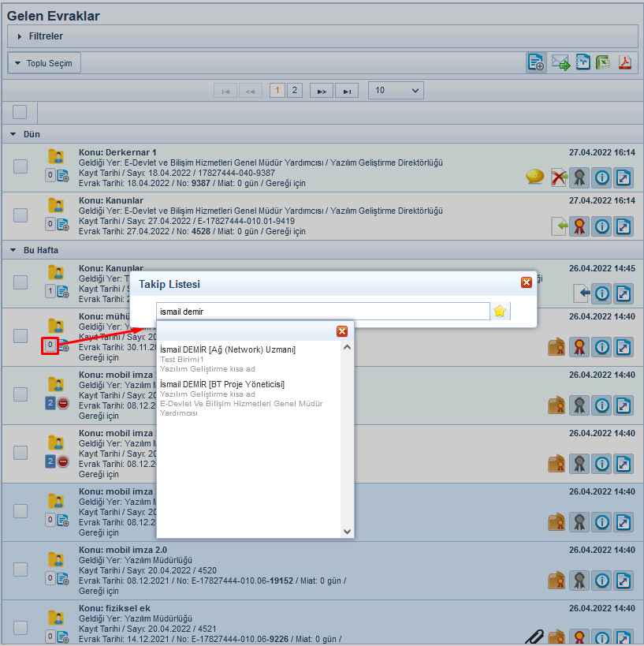Click the yellow star icon in Takip Listesi
Screen dimensions: 644x646
(x=500, y=312)
